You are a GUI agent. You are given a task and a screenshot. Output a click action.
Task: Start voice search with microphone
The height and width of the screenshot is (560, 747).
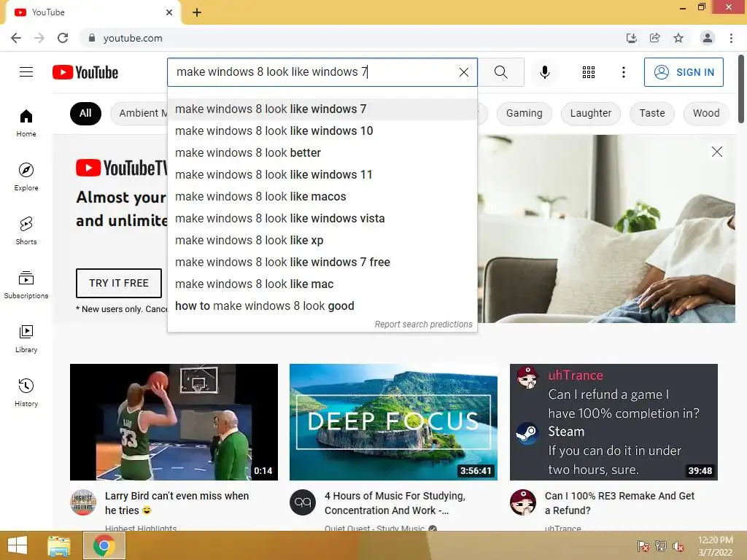point(544,72)
